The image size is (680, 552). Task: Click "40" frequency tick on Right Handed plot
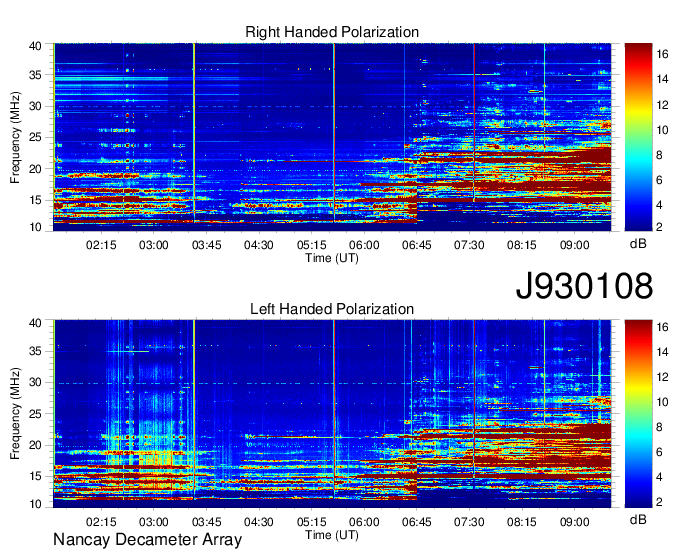35,46
